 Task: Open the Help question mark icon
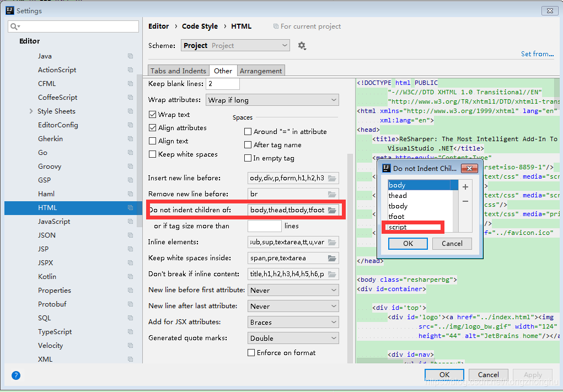(x=16, y=375)
